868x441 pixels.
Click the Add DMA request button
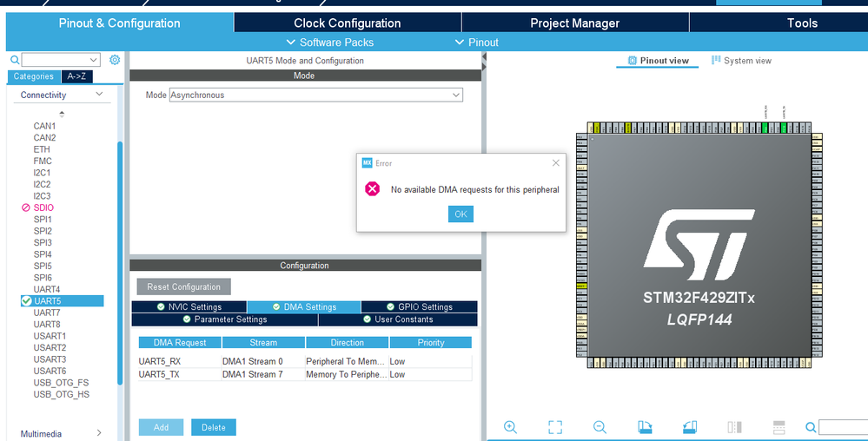click(x=161, y=427)
